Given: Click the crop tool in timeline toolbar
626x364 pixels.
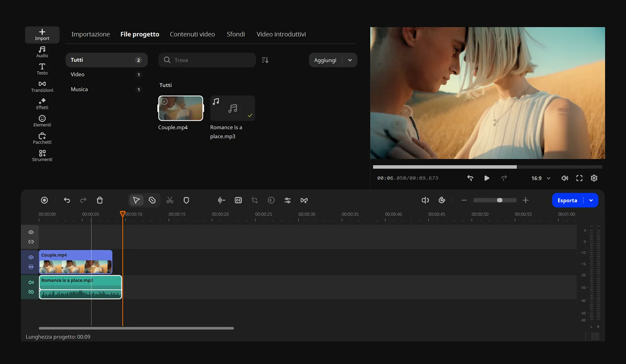Looking at the screenshot, I should (x=255, y=200).
